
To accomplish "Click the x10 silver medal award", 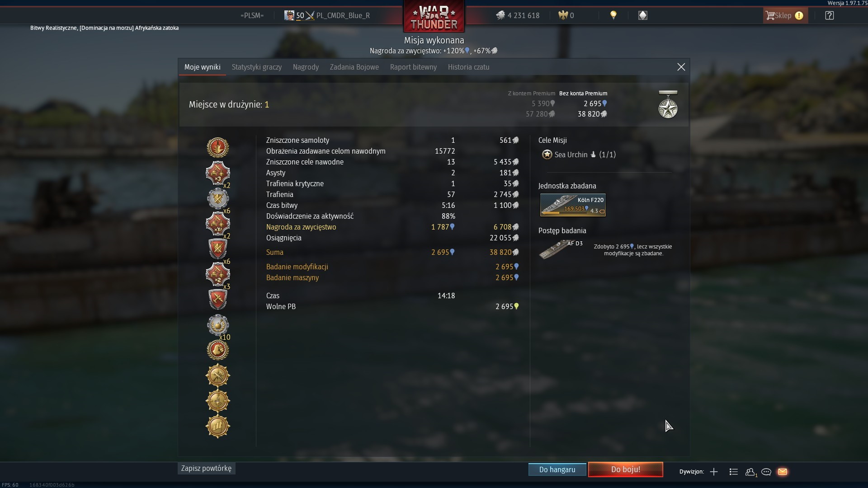I will pyautogui.click(x=218, y=325).
